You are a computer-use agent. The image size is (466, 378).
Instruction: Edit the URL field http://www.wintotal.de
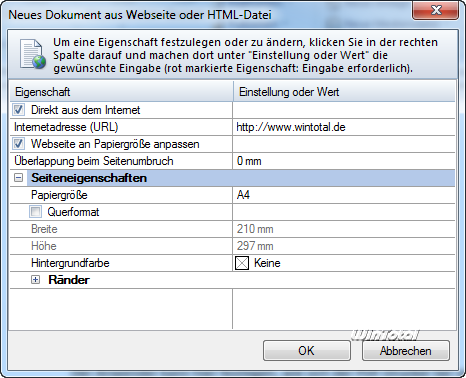(x=344, y=127)
